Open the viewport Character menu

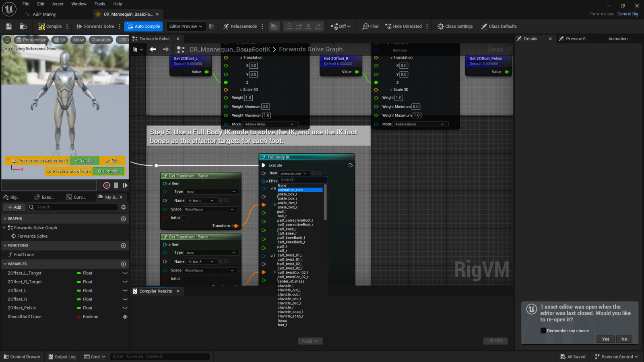(x=101, y=40)
